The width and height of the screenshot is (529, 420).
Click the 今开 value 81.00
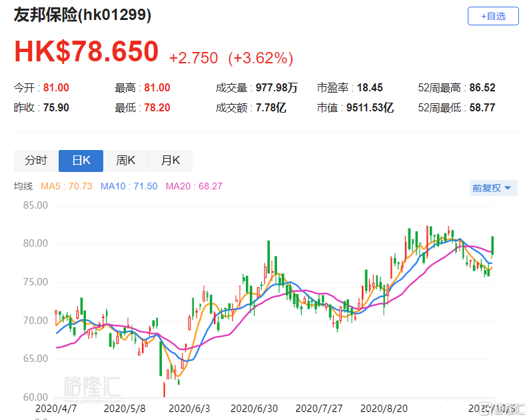point(56,88)
